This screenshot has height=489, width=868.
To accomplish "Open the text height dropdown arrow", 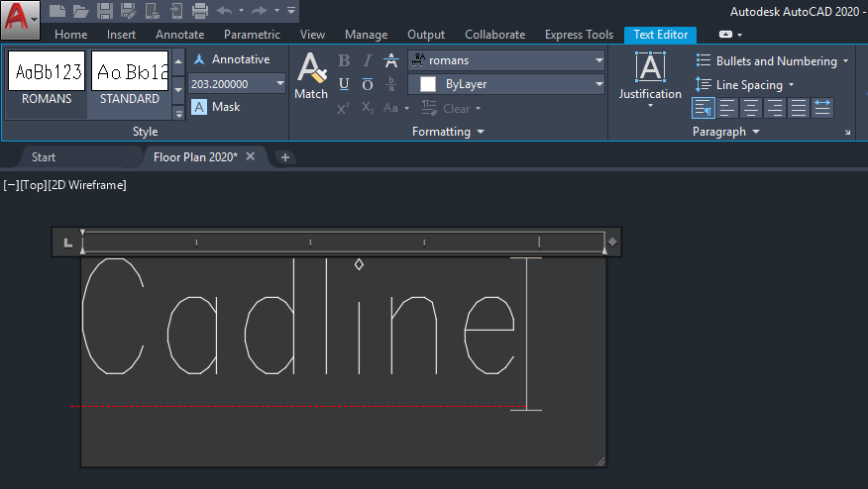I will click(x=280, y=84).
